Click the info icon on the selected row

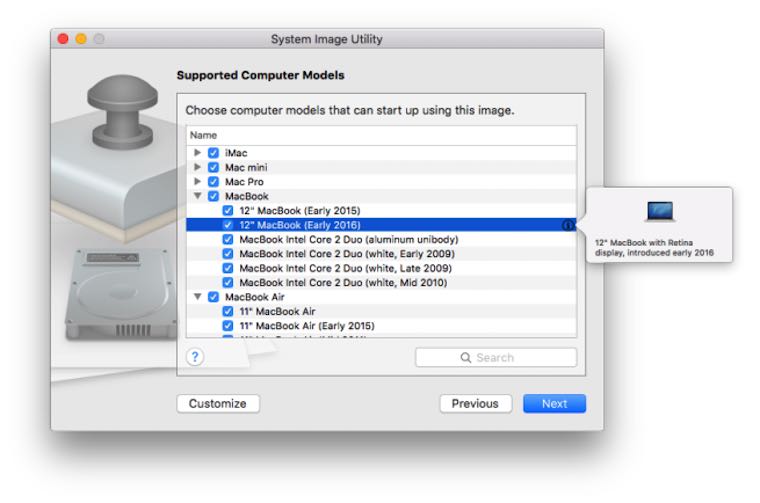pos(568,225)
